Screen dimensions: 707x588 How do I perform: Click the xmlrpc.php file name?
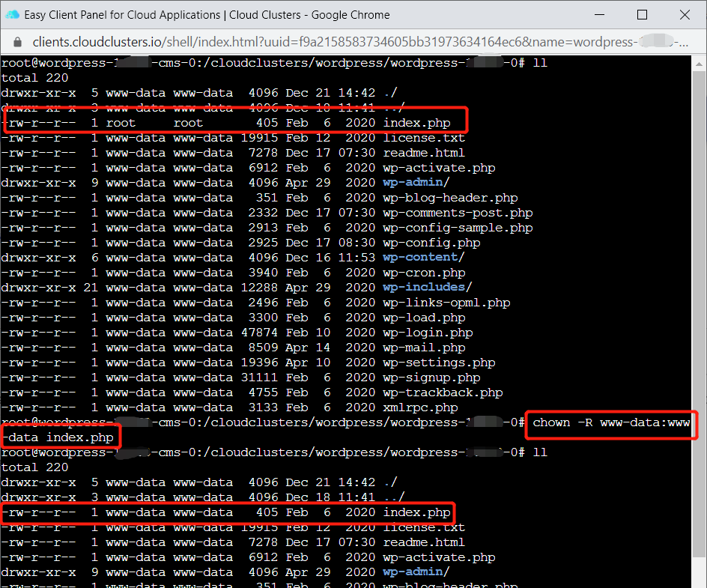[420, 407]
